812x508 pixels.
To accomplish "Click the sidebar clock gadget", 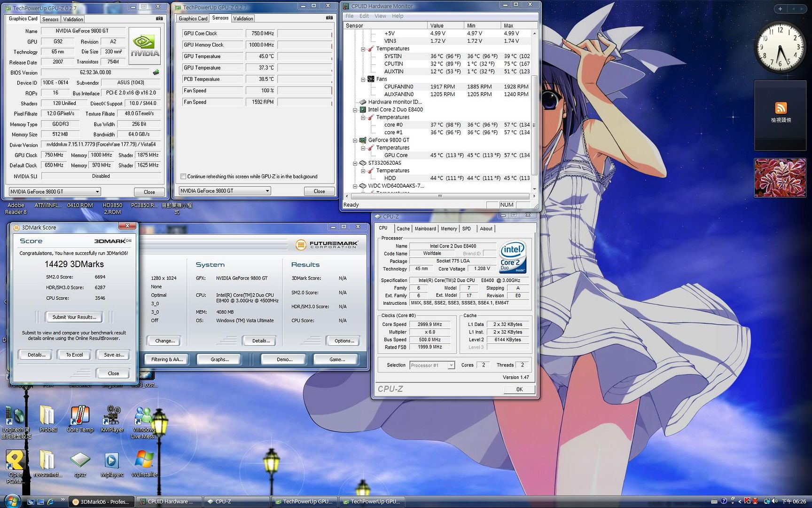I will tap(780, 48).
